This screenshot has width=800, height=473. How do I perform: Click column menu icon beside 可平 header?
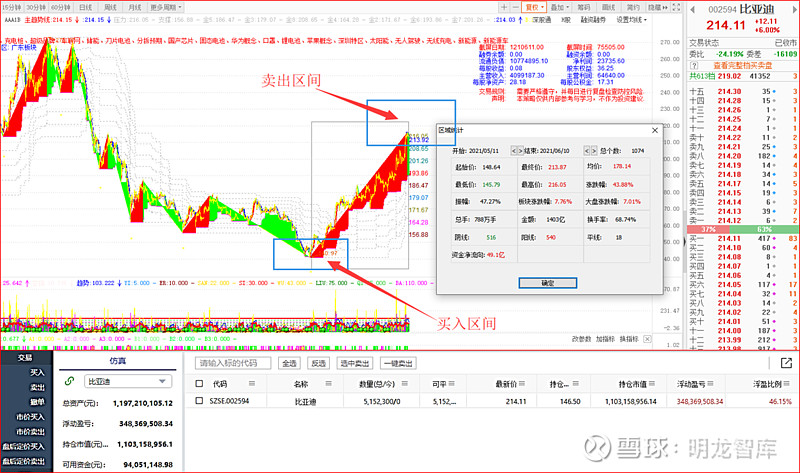click(x=452, y=384)
